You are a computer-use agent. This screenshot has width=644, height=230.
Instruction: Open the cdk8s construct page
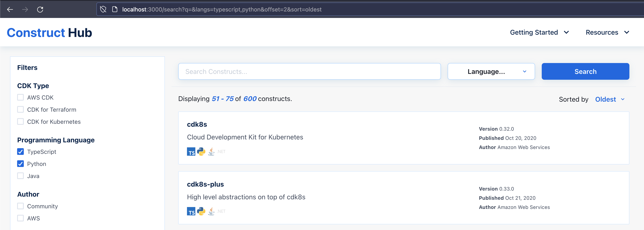[197, 124]
